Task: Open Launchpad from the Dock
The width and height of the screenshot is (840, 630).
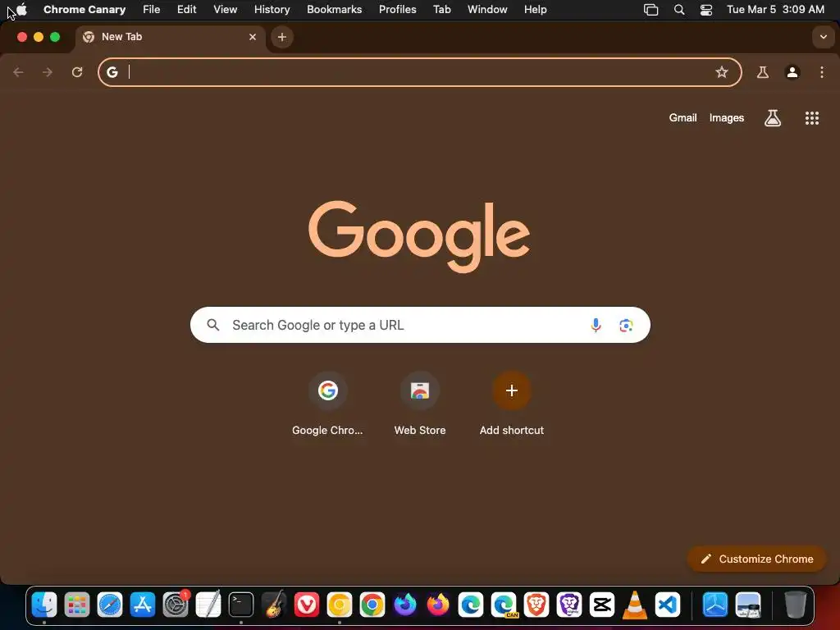Action: pyautogui.click(x=77, y=605)
